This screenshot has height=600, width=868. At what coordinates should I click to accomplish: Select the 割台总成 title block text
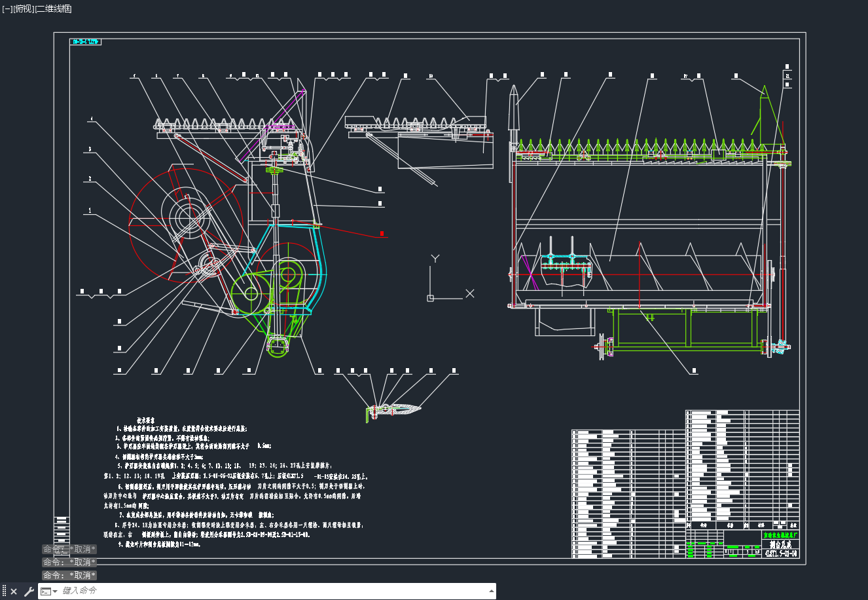tap(780, 544)
